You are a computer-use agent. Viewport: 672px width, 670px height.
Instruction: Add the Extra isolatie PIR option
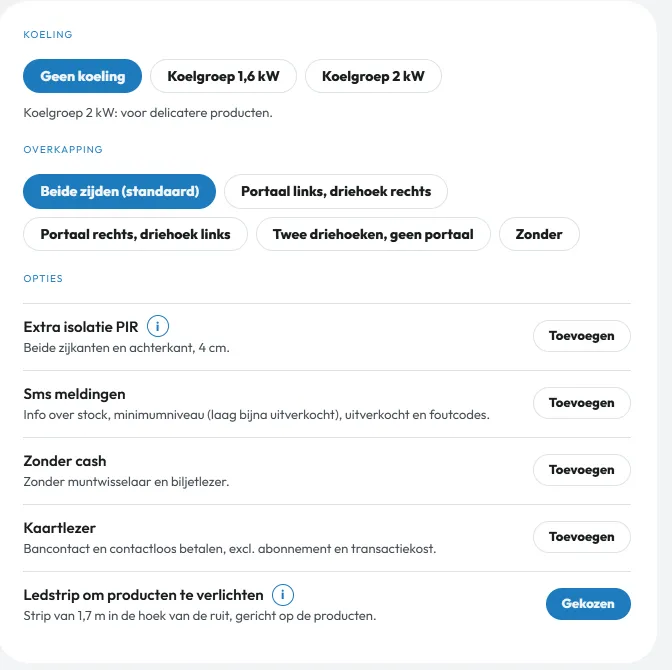[x=582, y=336]
